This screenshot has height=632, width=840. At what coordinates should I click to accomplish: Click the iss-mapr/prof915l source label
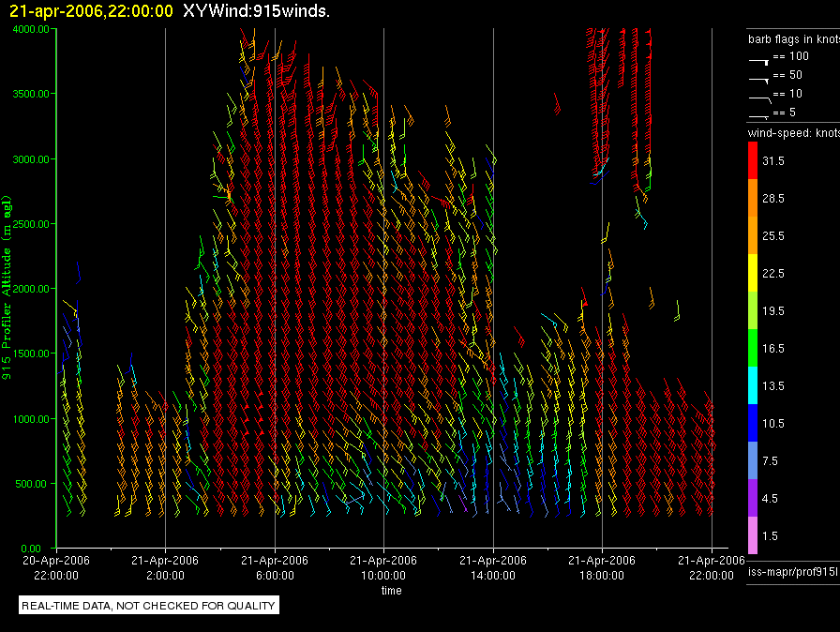click(x=792, y=571)
